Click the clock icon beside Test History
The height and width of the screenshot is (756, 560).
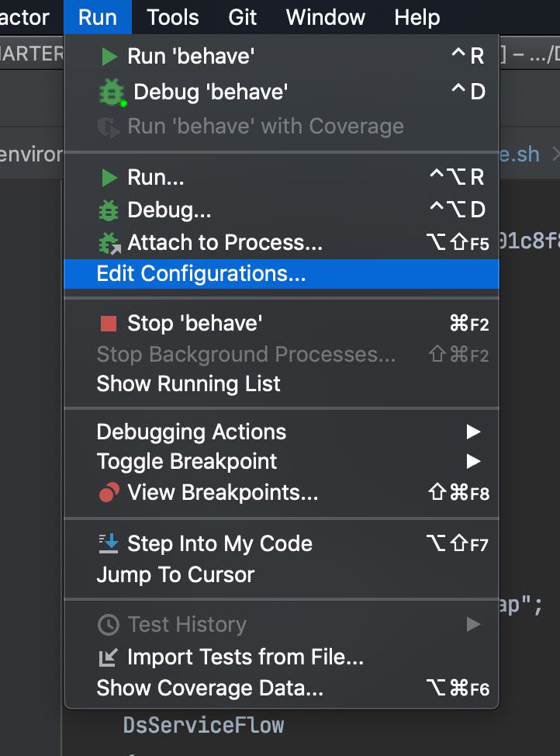pyautogui.click(x=107, y=625)
